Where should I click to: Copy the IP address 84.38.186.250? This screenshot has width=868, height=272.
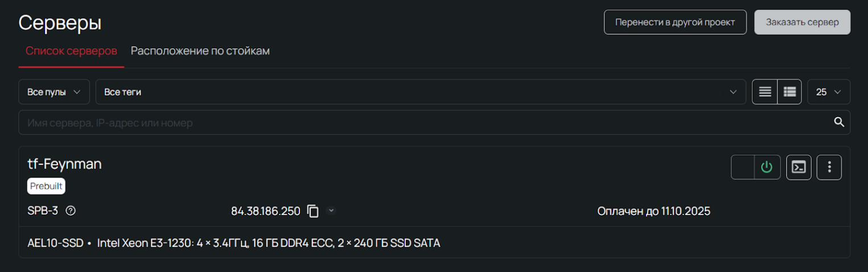[313, 211]
